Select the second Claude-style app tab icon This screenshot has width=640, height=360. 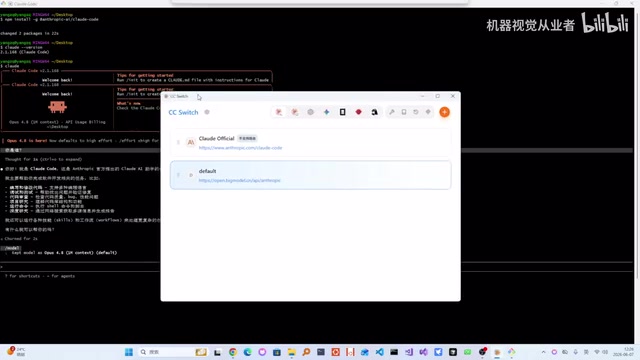point(295,112)
